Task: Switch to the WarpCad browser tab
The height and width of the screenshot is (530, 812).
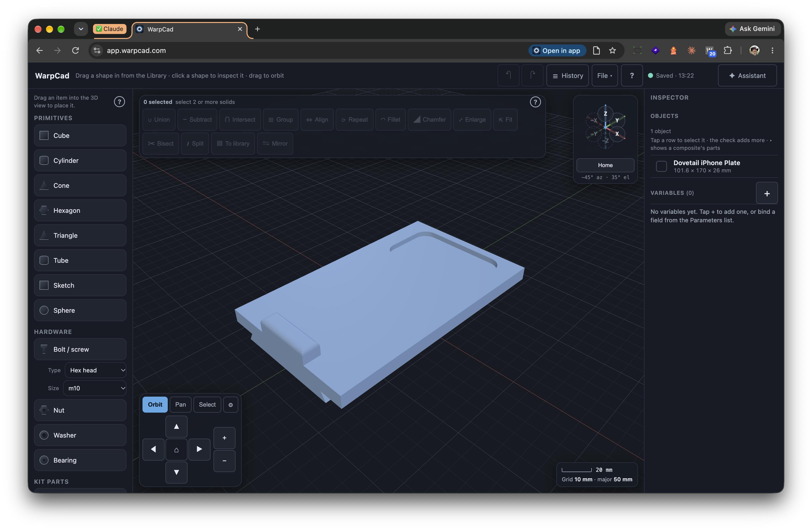Action: click(190, 29)
